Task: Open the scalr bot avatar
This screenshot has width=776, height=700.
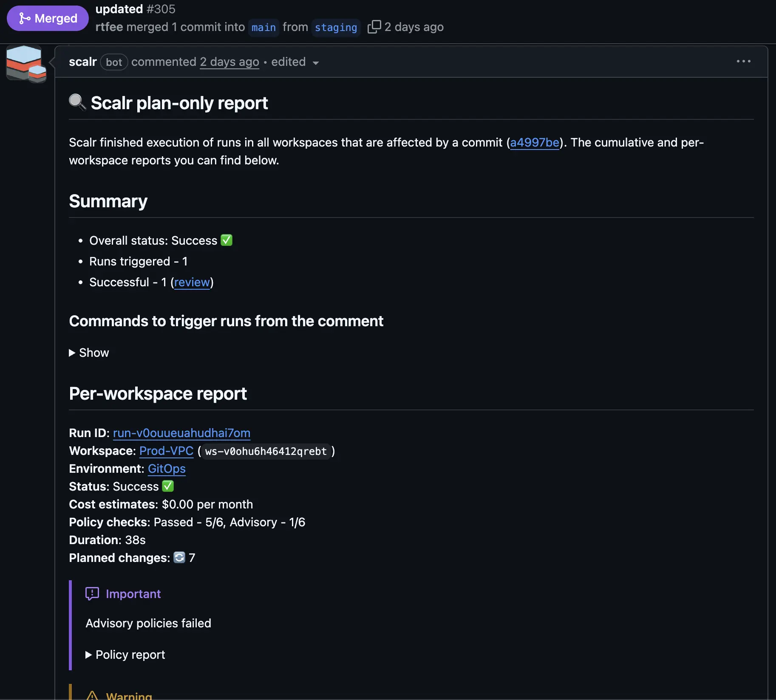Action: [x=26, y=64]
